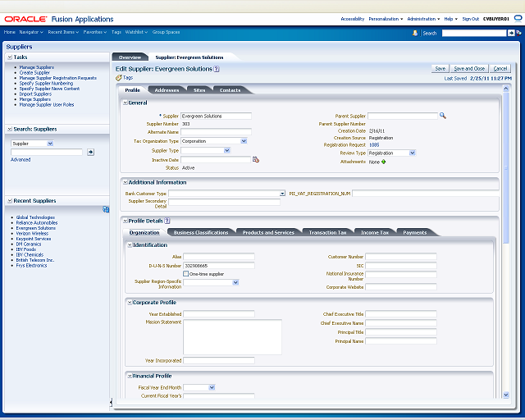The image size is (525, 420).
Task: Switch to the Contacts tab
Action: tap(230, 90)
